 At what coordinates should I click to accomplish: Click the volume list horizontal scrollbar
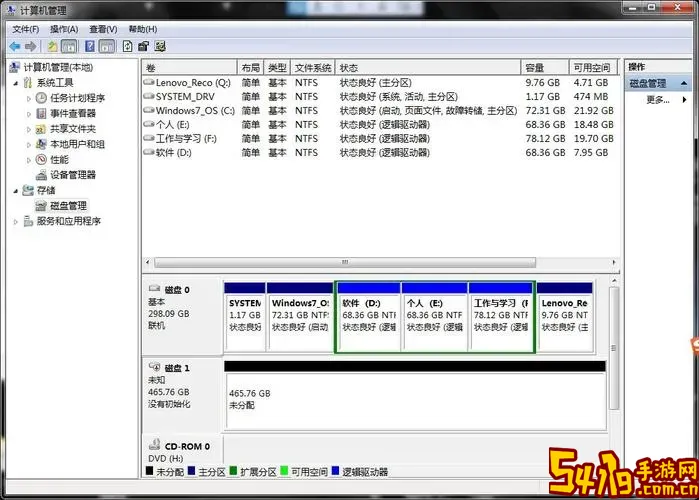pos(345,262)
